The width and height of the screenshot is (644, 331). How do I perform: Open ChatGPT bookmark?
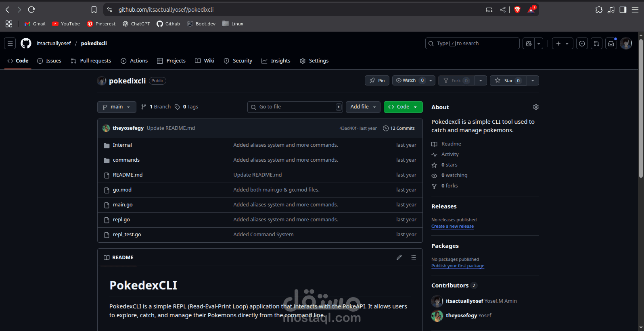point(136,24)
